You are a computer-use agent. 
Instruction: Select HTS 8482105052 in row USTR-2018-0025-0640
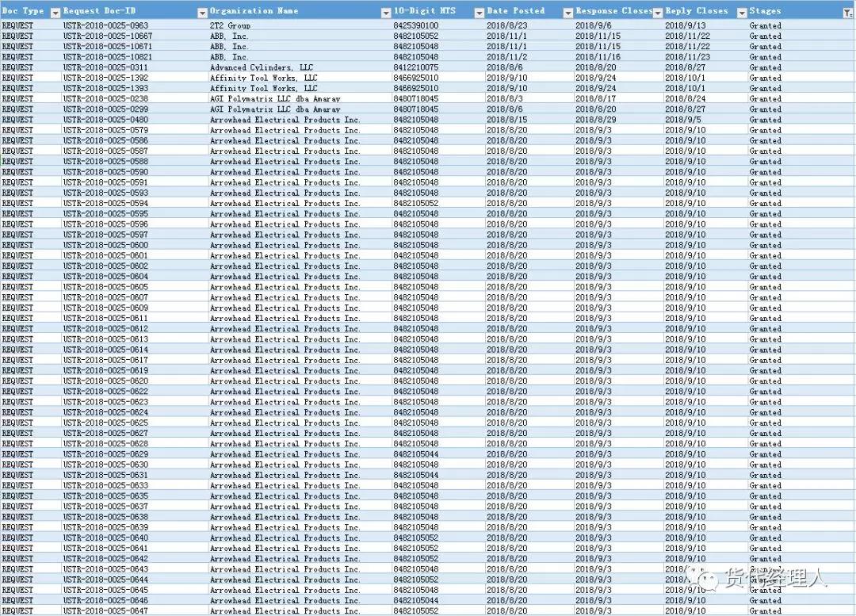pyautogui.click(x=438, y=538)
